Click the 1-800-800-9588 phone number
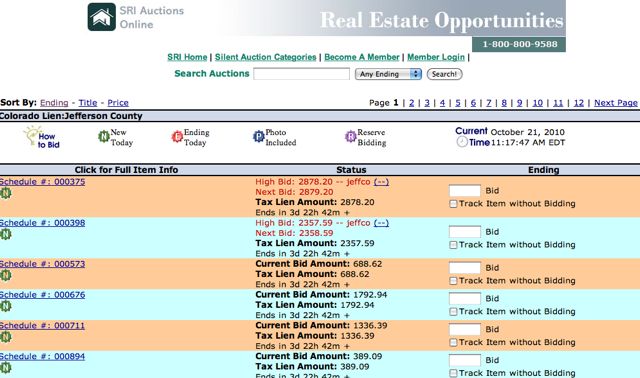Viewport: 640px width, 378px height. [x=520, y=44]
